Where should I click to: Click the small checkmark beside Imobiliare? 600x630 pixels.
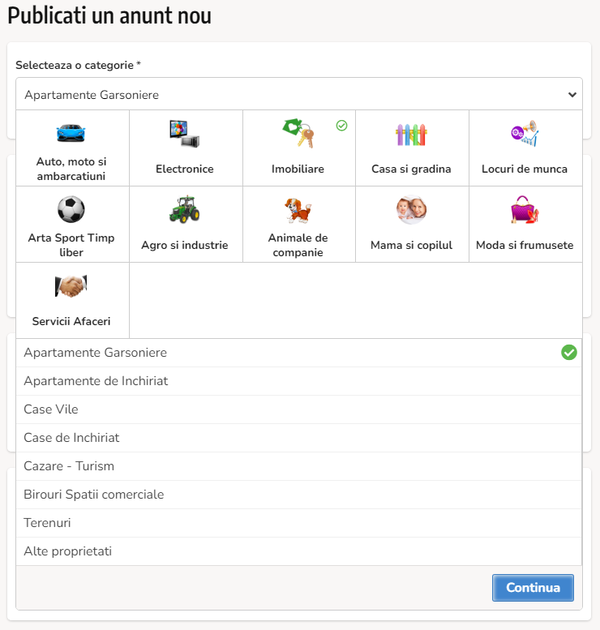(342, 126)
